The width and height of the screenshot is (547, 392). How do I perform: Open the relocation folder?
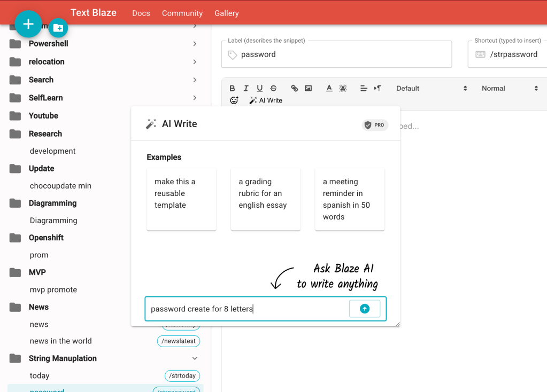pyautogui.click(x=47, y=61)
